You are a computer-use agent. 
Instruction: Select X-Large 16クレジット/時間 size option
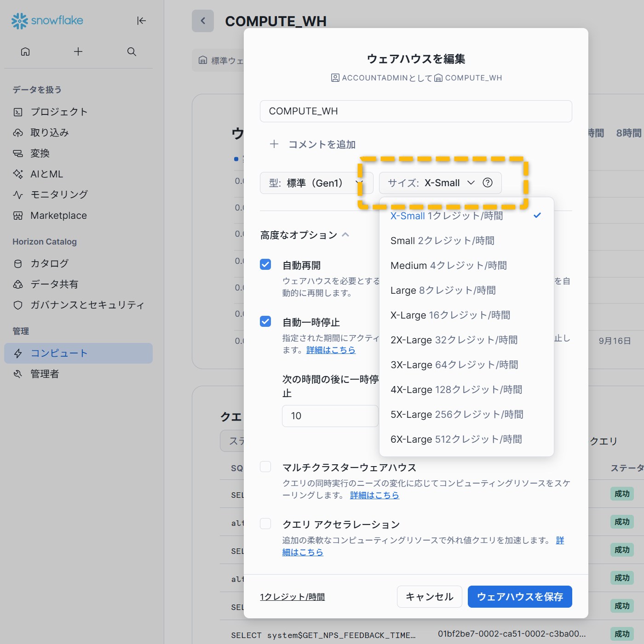[450, 315]
